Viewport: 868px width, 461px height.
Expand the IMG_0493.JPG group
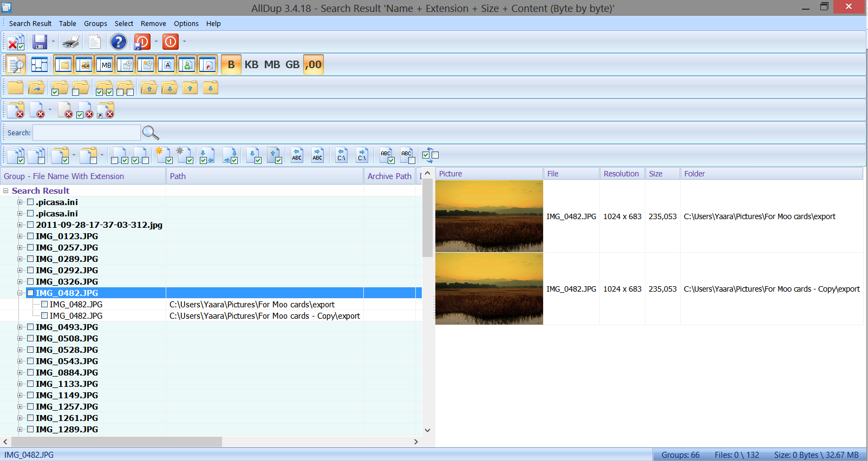pyautogui.click(x=20, y=327)
